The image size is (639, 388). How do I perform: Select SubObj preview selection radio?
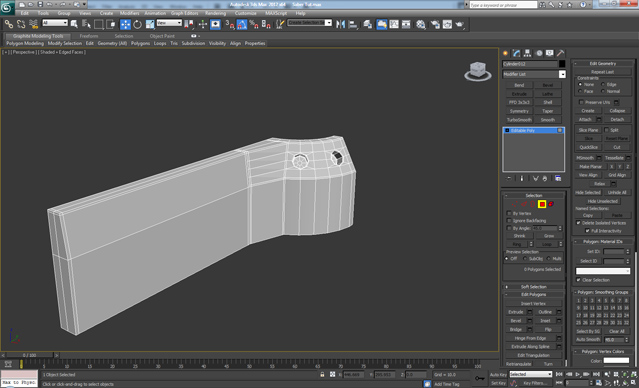525,259
